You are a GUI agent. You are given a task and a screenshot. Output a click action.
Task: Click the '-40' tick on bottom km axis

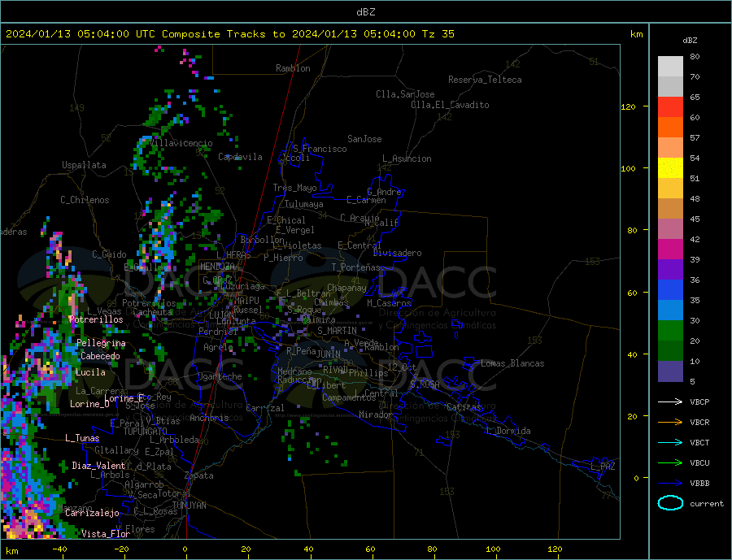(59, 549)
